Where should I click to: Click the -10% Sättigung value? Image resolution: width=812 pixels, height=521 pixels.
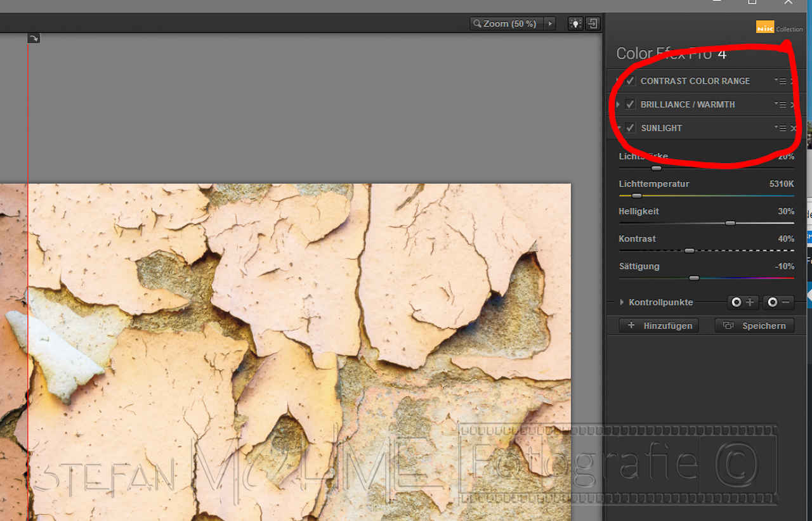(x=785, y=266)
